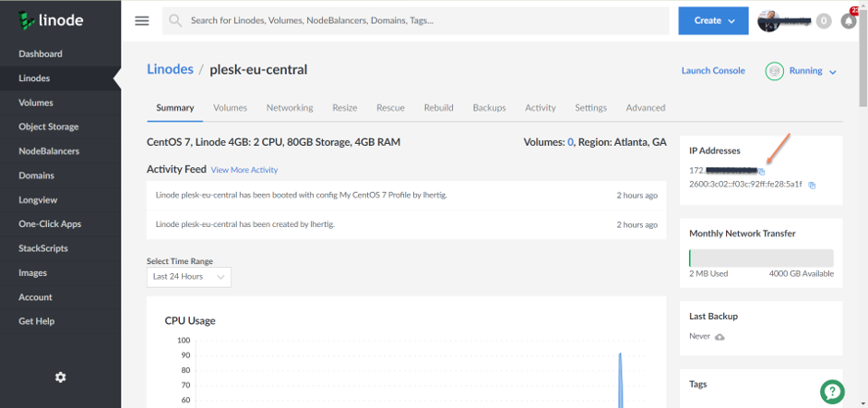868x408 pixels.
Task: Open Object Storage in sidebar
Action: click(x=60, y=126)
